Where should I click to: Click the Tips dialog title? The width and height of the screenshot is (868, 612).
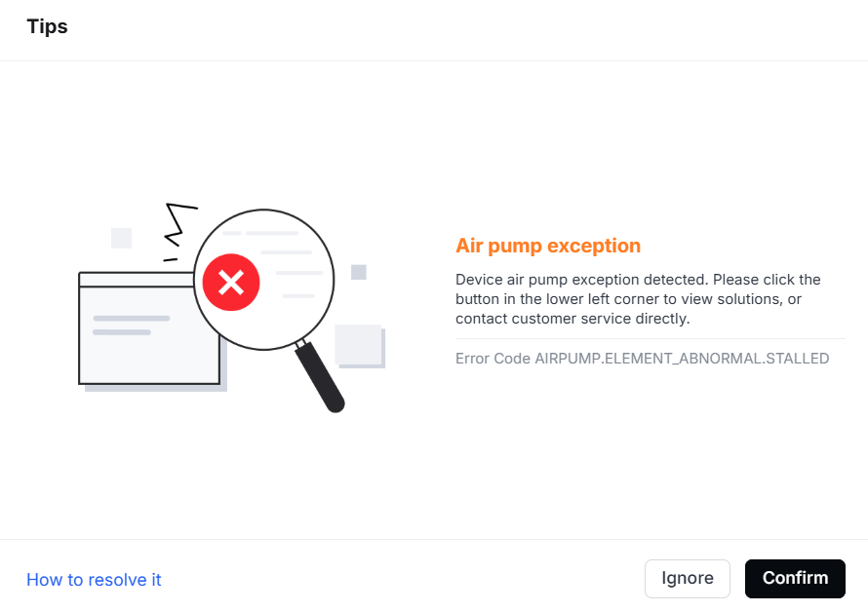click(x=47, y=26)
